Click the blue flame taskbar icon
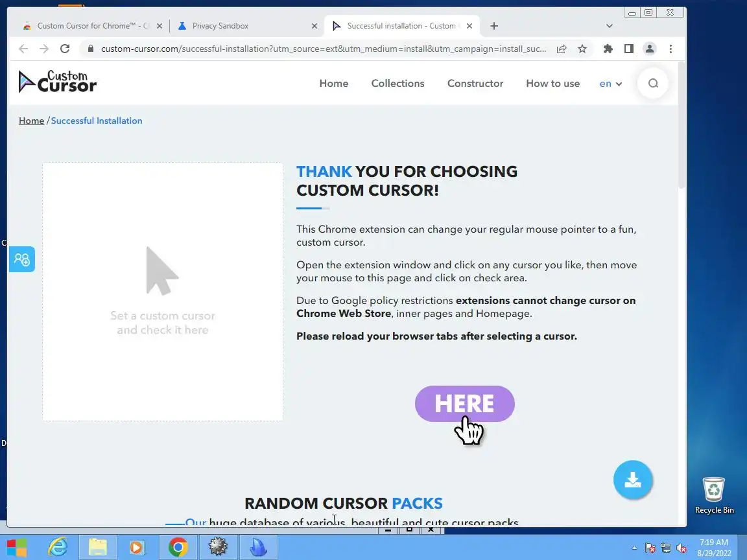 [258, 547]
